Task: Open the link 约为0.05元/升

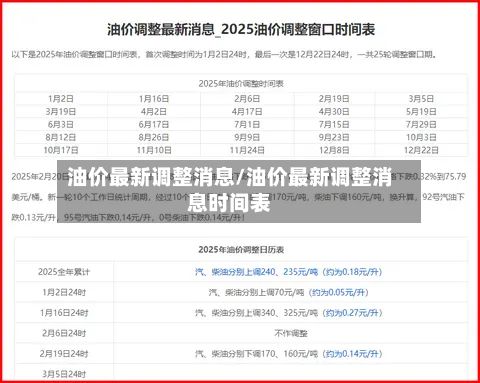Action: [339, 293]
